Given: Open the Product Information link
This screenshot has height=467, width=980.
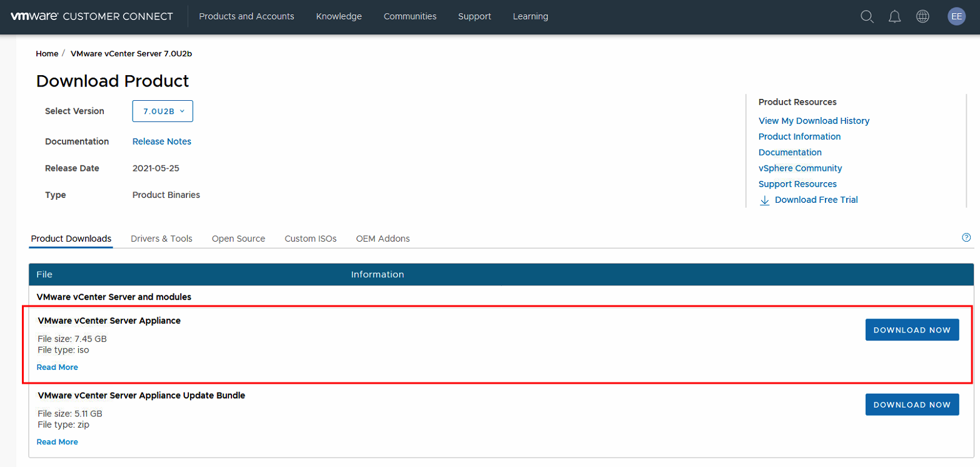Looking at the screenshot, I should [799, 136].
